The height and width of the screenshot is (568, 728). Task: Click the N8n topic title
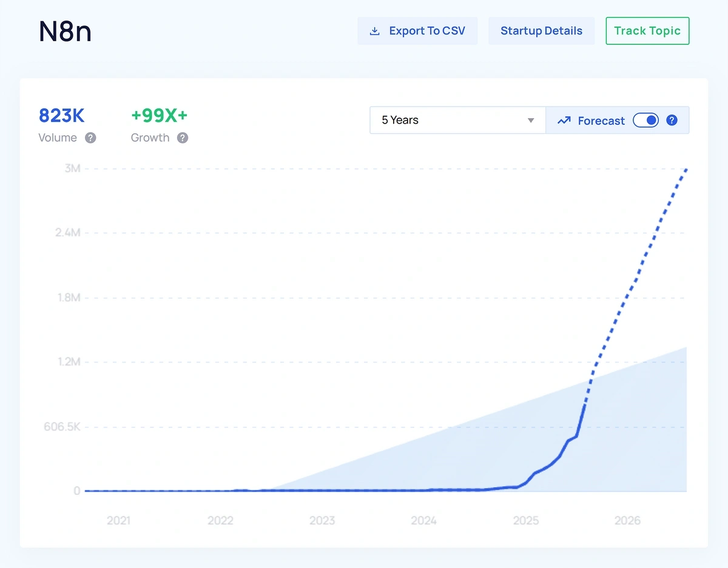coord(66,31)
